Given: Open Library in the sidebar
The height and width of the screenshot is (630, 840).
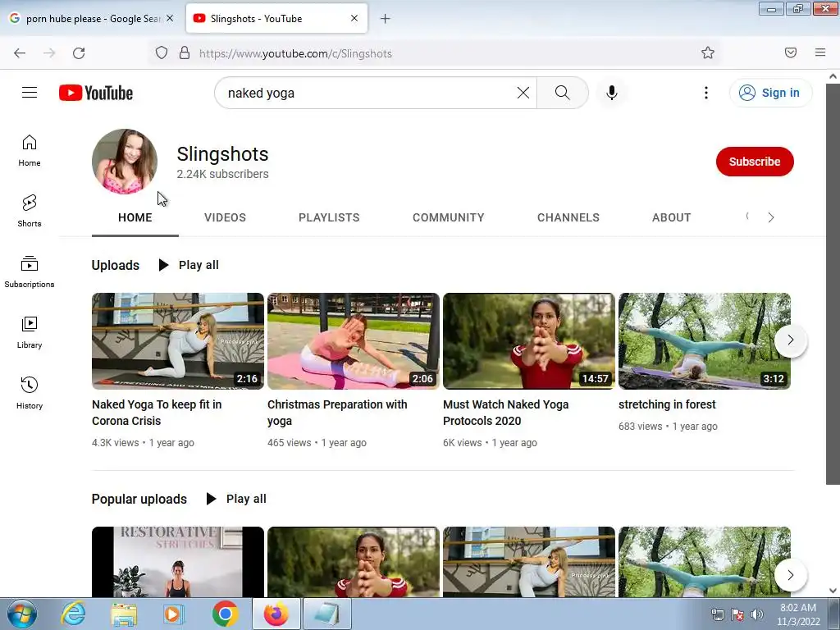Looking at the screenshot, I should point(30,333).
